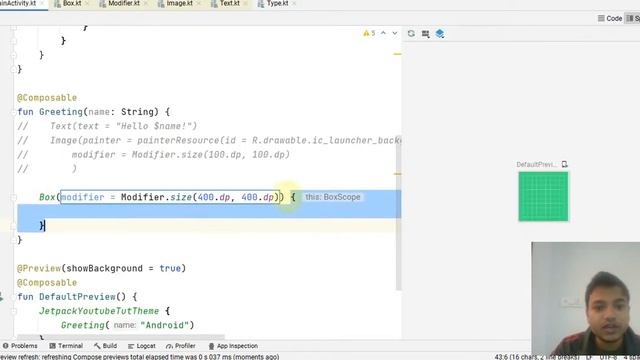Close the MainActivity.kt tab
Viewport: 640px width, 360px height.
pos(42,4)
